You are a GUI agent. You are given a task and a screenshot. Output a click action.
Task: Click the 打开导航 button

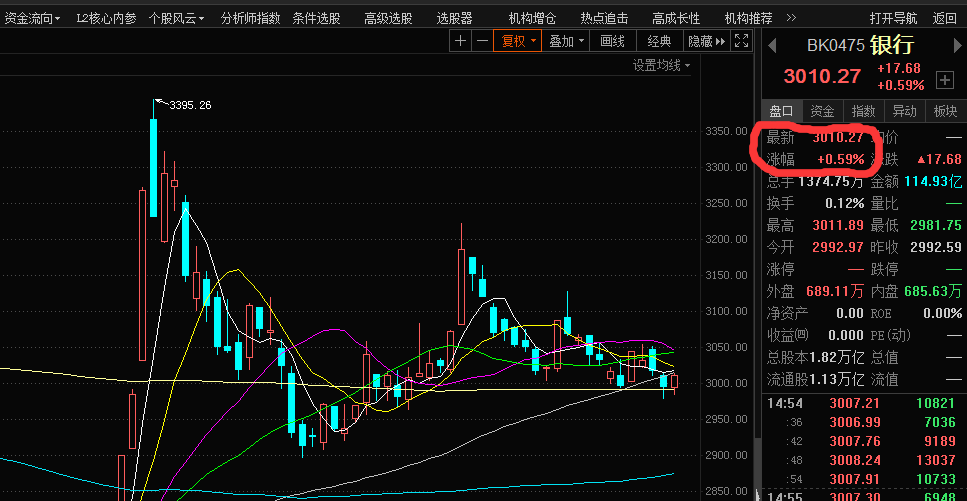(x=893, y=19)
